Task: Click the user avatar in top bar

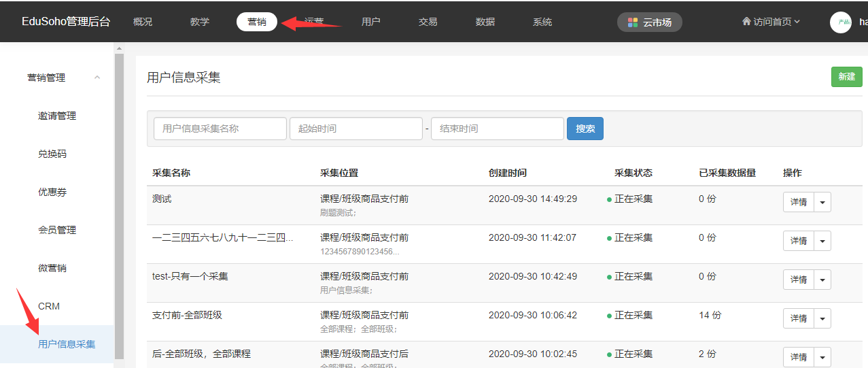Action: (841, 22)
